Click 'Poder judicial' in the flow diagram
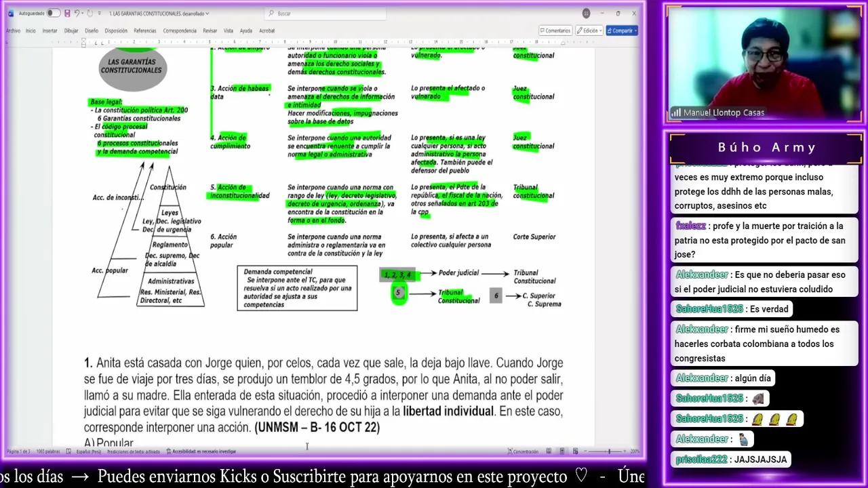The height and width of the screenshot is (488, 868). coord(458,273)
